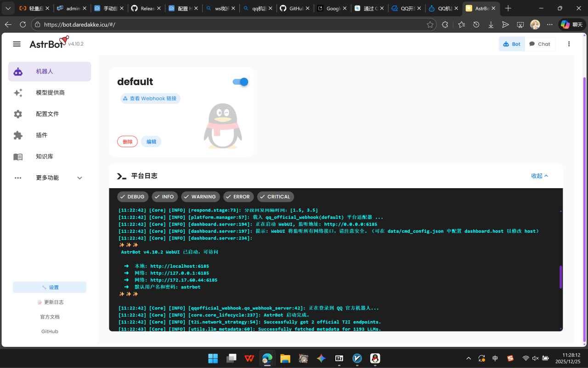Screen dimensions: 588x368
Task: Open the hamburger navigation menu
Action: (x=17, y=44)
